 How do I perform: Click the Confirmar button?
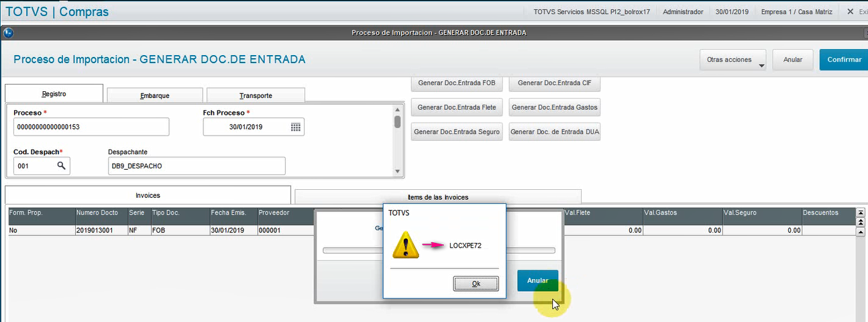click(844, 60)
